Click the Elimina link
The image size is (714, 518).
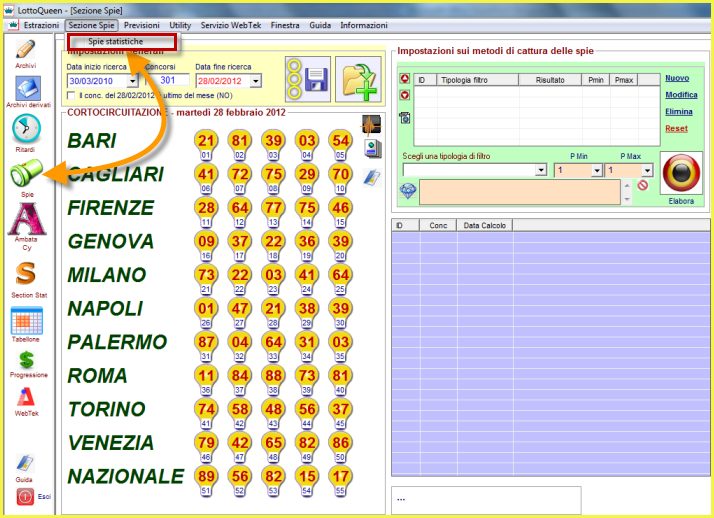click(x=679, y=112)
